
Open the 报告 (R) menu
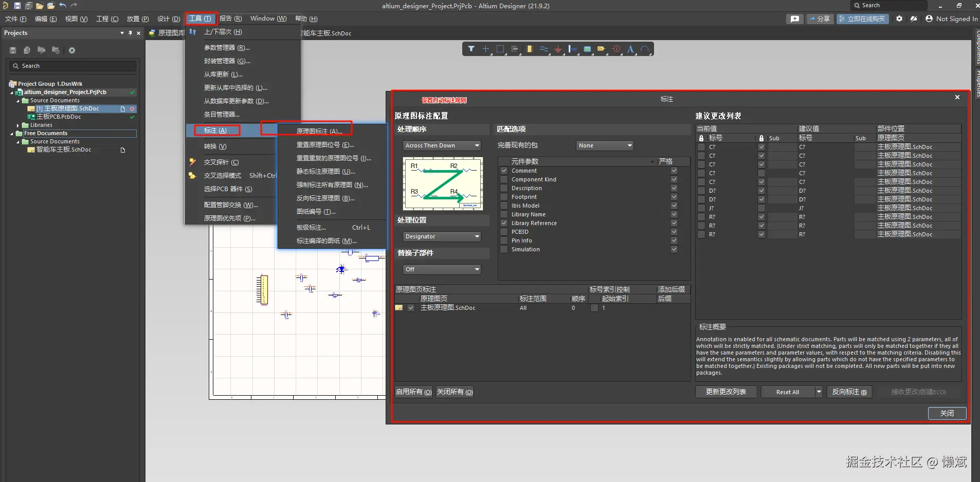tap(230, 18)
